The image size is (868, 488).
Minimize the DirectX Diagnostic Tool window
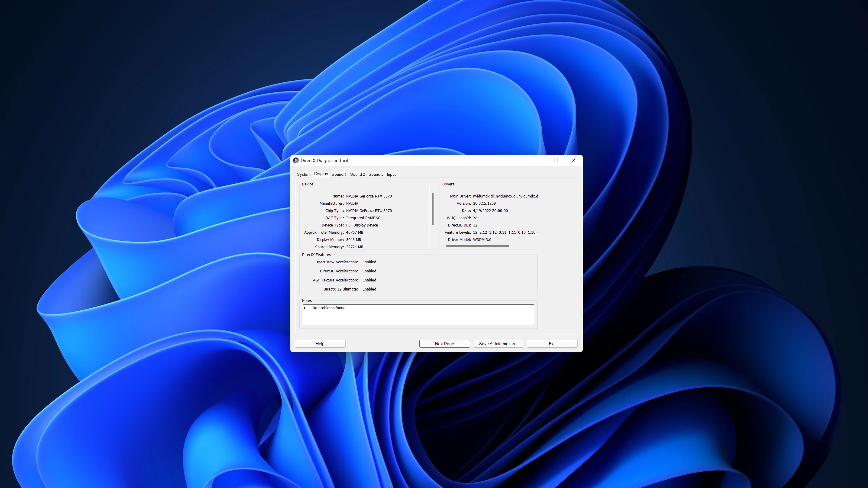pyautogui.click(x=538, y=160)
